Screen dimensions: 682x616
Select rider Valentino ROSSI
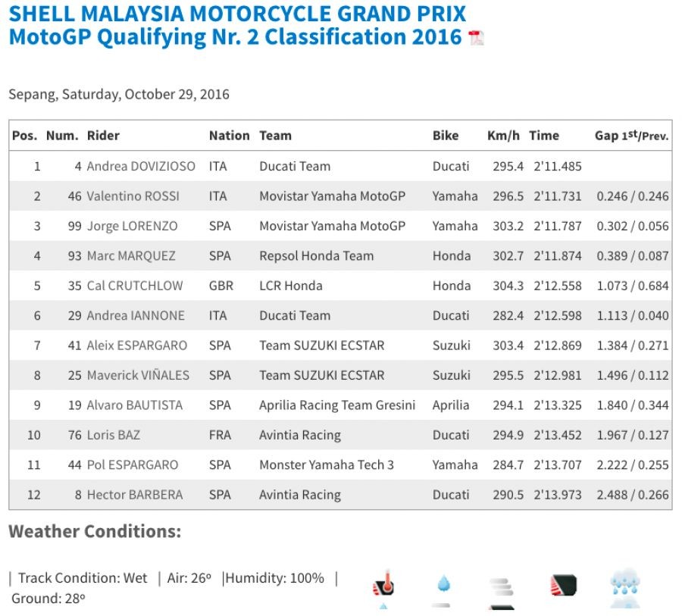click(133, 196)
